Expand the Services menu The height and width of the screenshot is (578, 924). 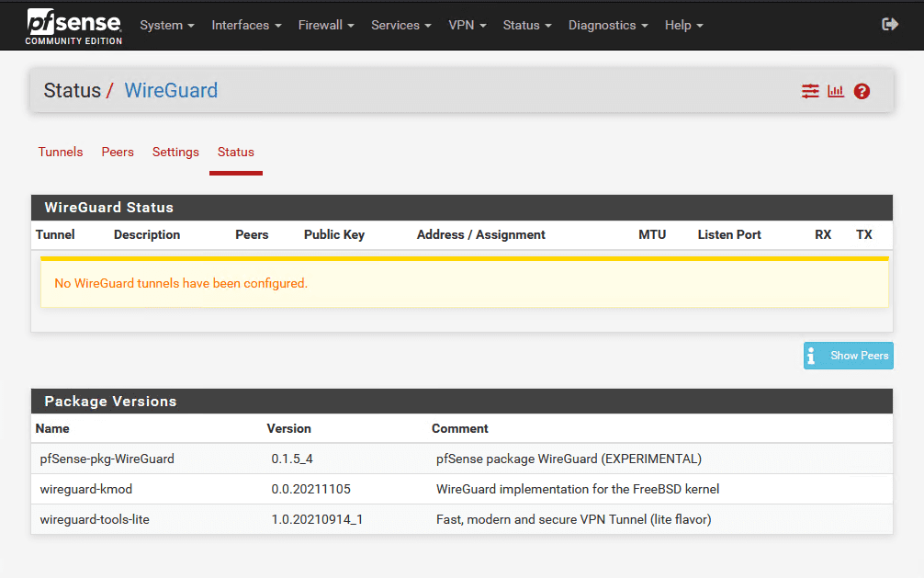(401, 26)
